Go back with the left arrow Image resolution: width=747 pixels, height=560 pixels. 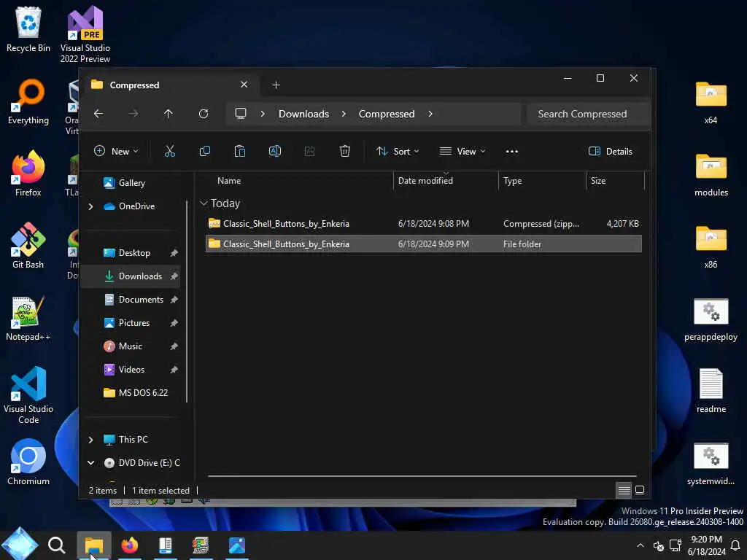pos(98,114)
